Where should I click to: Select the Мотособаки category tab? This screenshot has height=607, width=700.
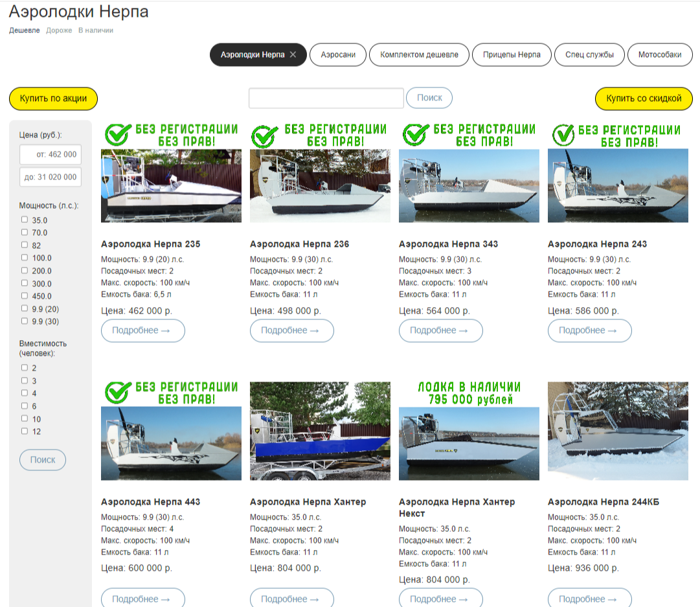coord(660,54)
